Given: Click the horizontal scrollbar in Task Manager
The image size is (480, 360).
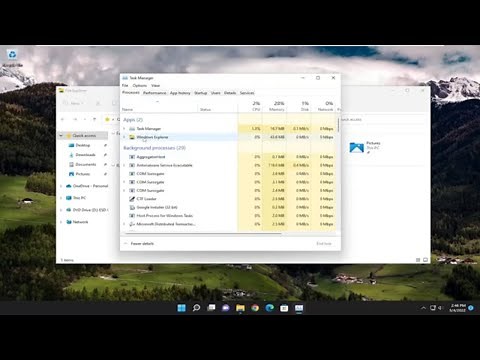Looking at the screenshot, I should tap(203, 233).
